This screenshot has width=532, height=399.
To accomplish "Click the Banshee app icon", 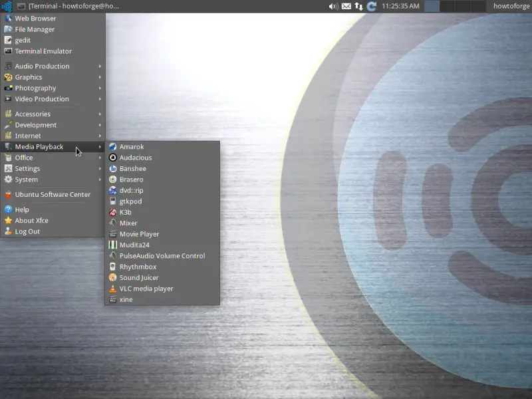I will click(112, 169).
